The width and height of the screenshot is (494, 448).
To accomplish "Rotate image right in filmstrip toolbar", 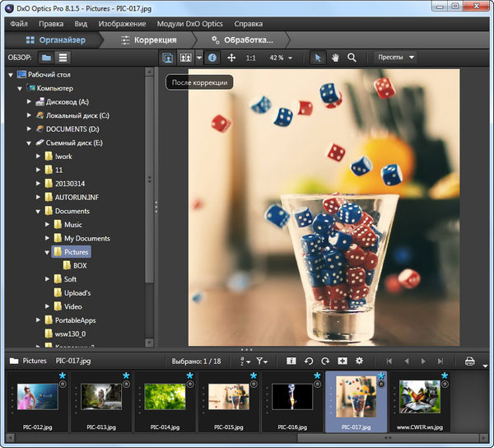I will pos(325,361).
